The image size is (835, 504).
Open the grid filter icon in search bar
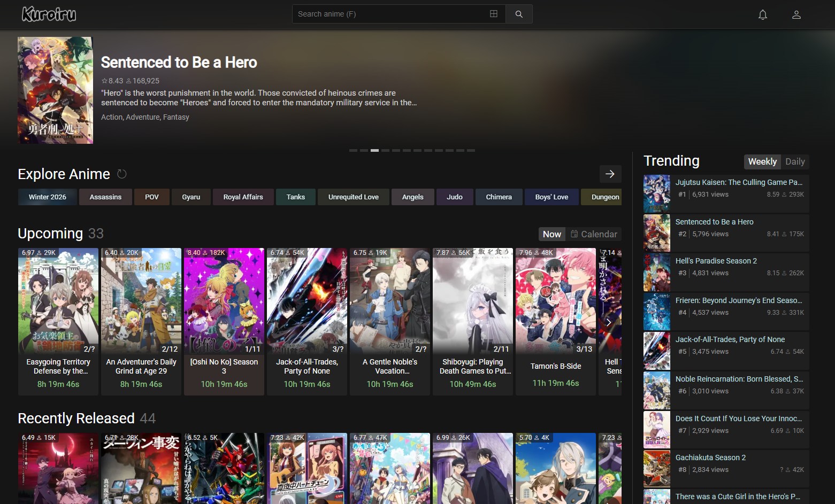494,14
